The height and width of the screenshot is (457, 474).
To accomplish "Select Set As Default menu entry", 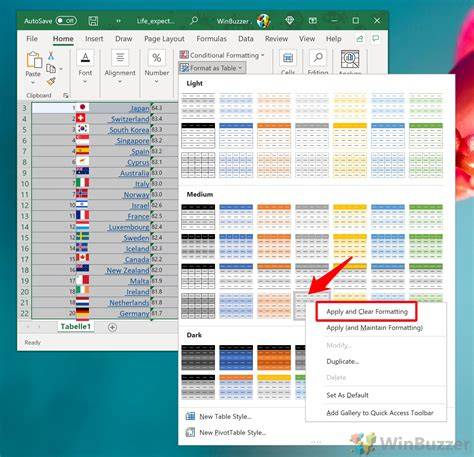I will click(347, 395).
